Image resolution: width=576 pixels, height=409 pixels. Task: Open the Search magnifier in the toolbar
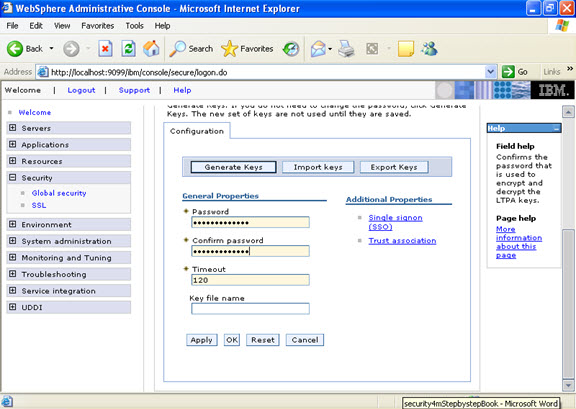pos(191,49)
